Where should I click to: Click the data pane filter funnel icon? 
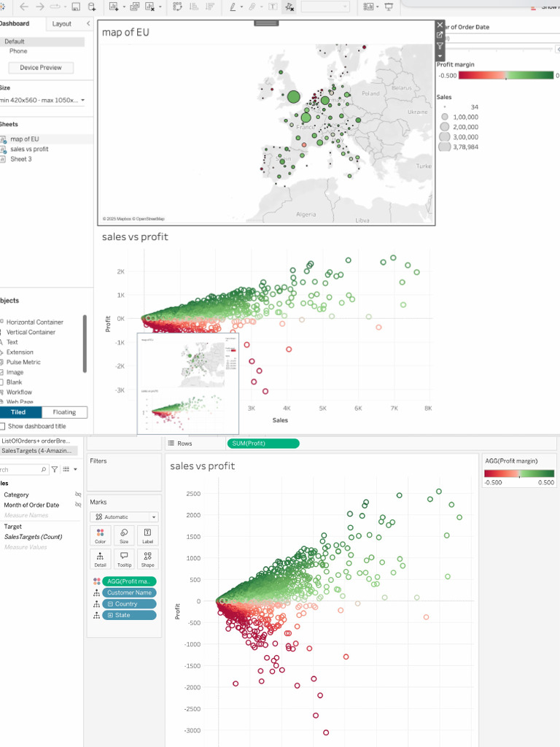pyautogui.click(x=55, y=469)
